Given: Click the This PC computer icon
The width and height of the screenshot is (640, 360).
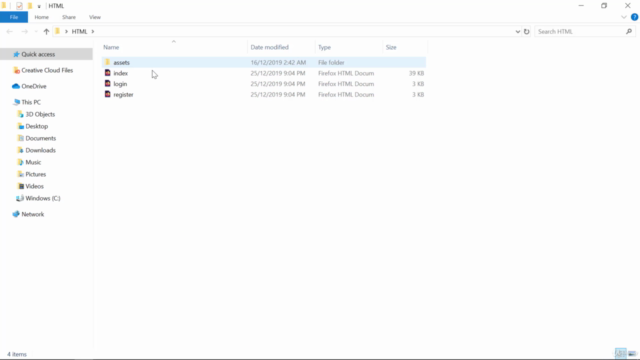Looking at the screenshot, I should (x=16, y=102).
